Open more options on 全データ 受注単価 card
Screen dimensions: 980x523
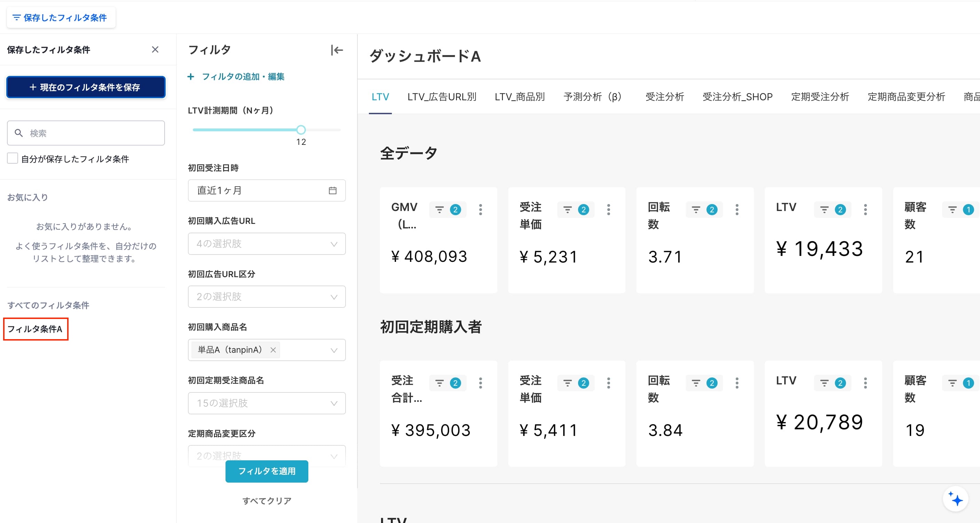point(609,210)
